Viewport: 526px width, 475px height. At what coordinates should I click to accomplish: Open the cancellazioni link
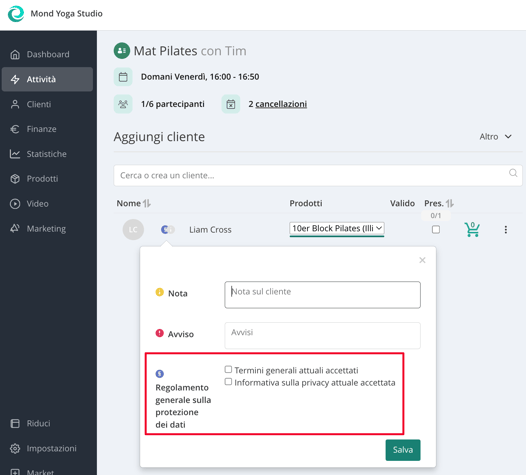click(281, 104)
